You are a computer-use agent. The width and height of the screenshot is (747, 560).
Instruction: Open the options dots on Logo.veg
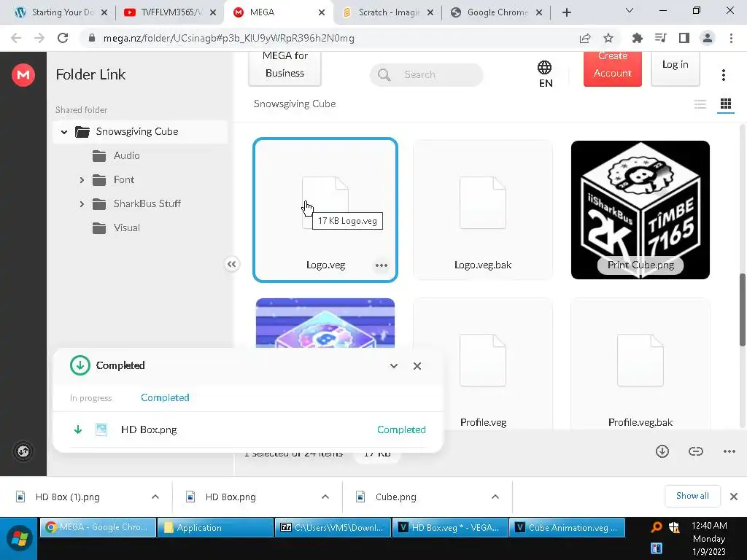[x=381, y=265]
